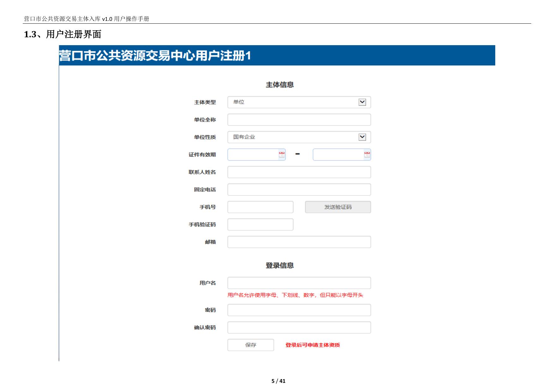Click the validity period end date field
This screenshot has width=554, height=392.
pos(338,155)
